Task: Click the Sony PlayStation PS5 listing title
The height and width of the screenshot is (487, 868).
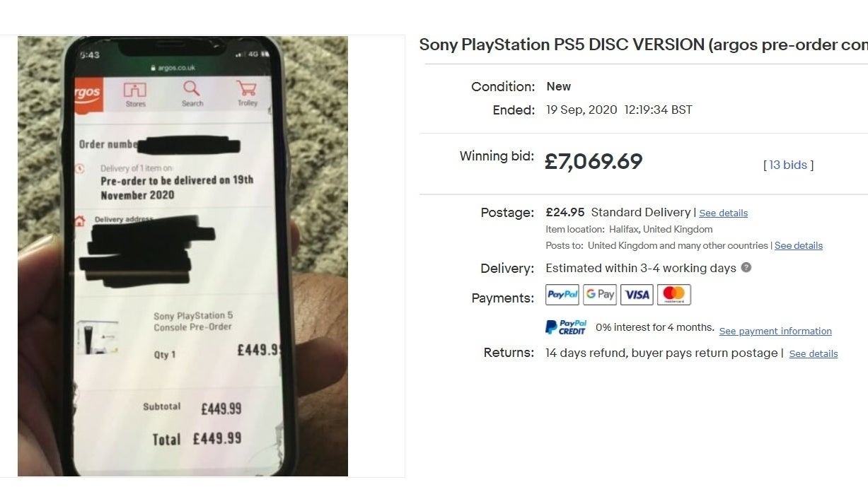Action: click(643, 45)
